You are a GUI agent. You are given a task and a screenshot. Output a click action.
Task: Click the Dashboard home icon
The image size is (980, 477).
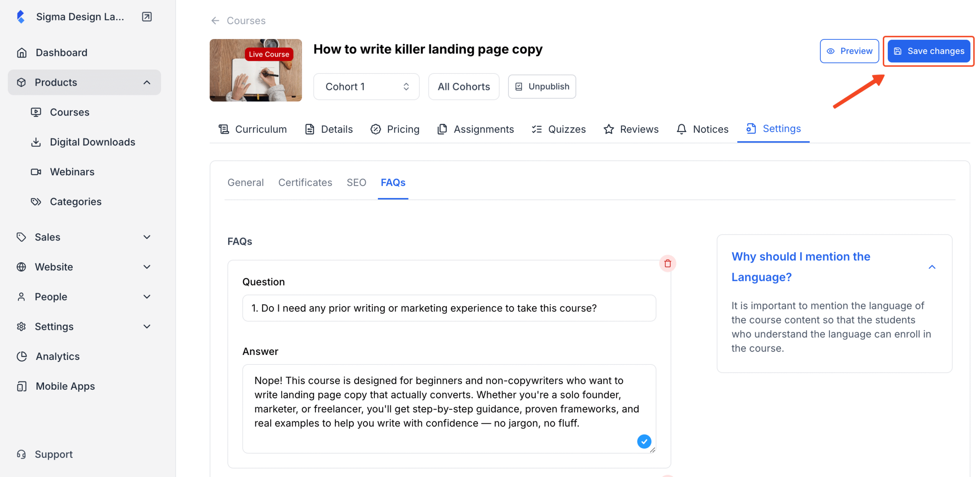[x=22, y=52]
